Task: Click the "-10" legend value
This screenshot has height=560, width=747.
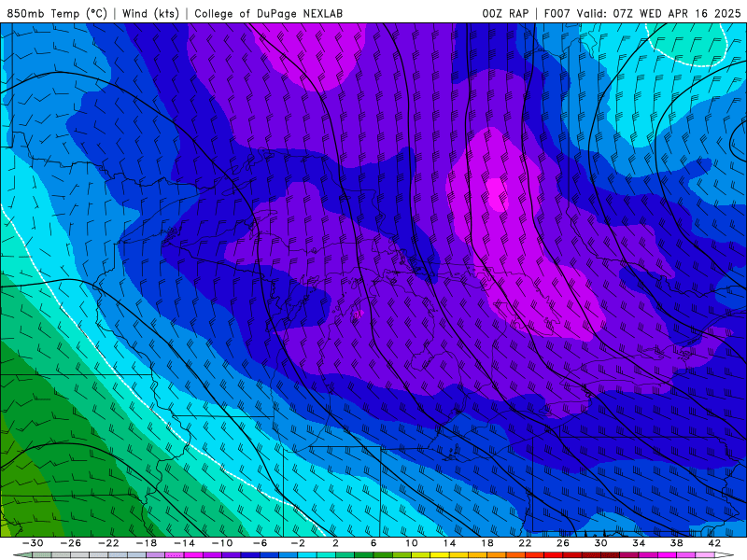Action: pyautogui.click(x=222, y=543)
